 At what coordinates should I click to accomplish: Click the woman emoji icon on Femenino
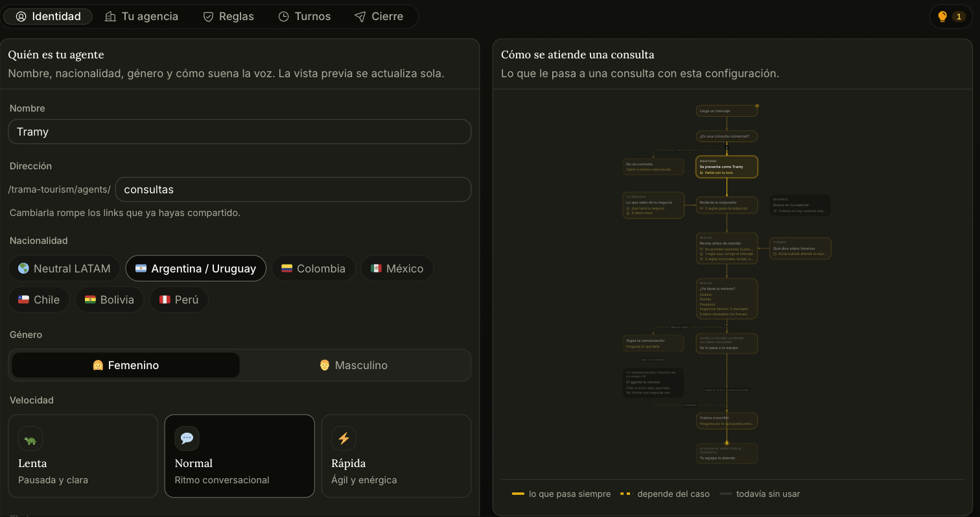(x=98, y=365)
